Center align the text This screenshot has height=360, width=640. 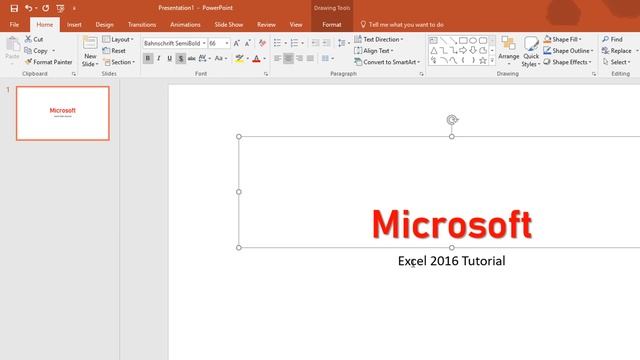click(288, 58)
